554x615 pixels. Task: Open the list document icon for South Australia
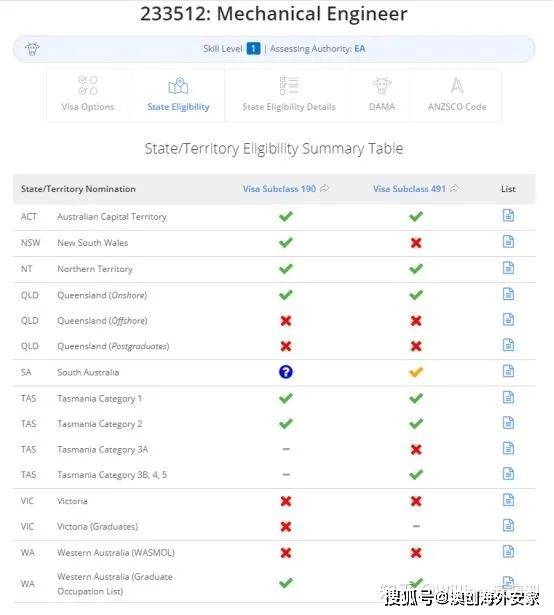tap(508, 371)
